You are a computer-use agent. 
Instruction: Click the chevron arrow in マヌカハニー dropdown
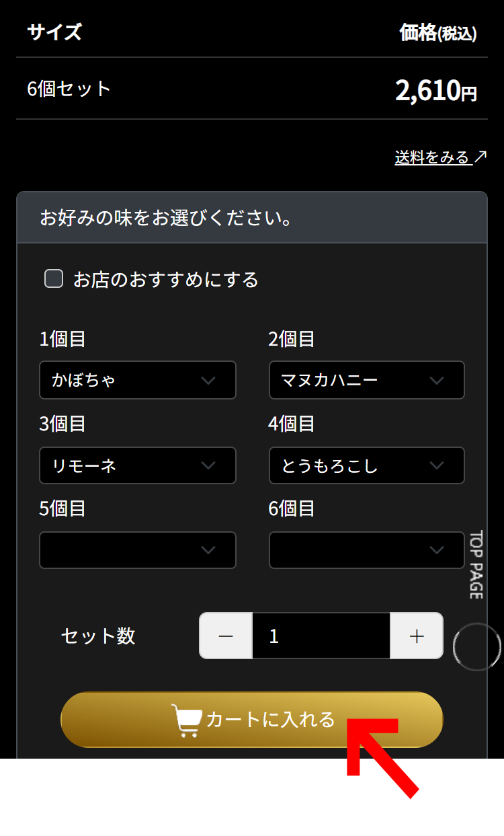coord(437,381)
